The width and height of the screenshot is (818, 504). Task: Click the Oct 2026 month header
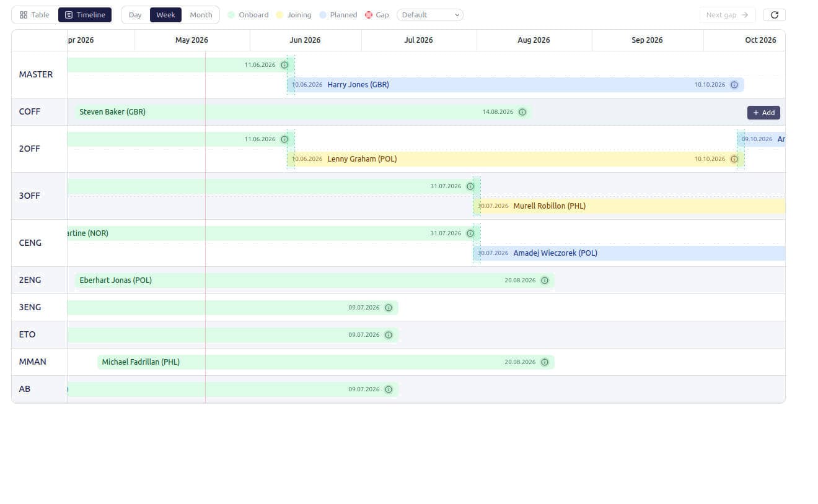click(761, 40)
